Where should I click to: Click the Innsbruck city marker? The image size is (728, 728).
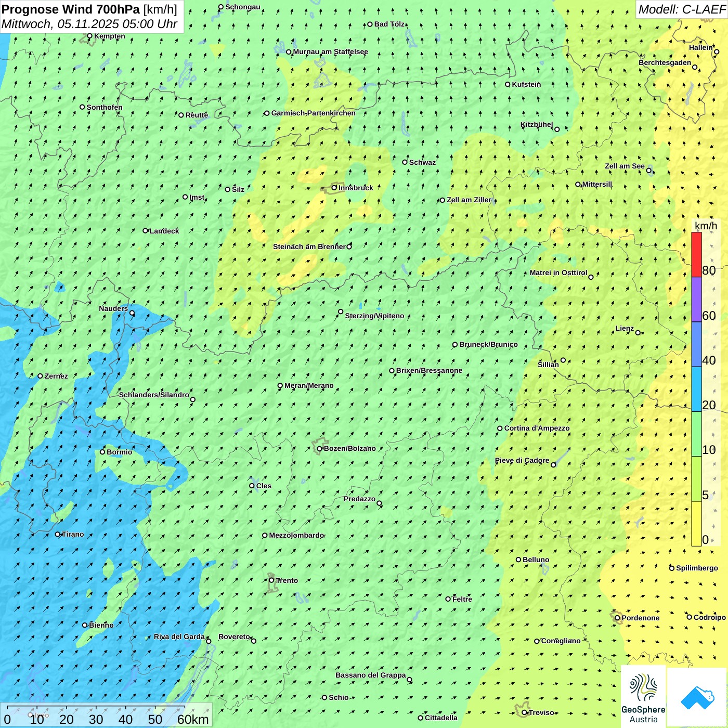click(x=334, y=188)
